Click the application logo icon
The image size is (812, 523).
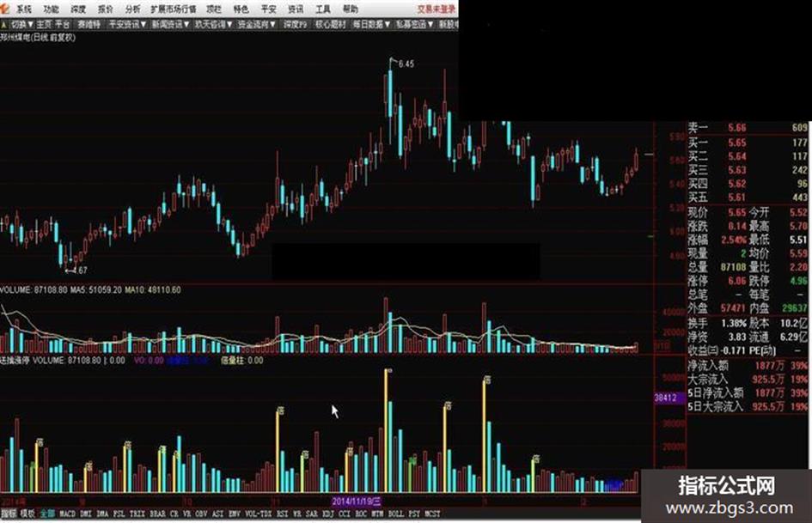coord(4,9)
